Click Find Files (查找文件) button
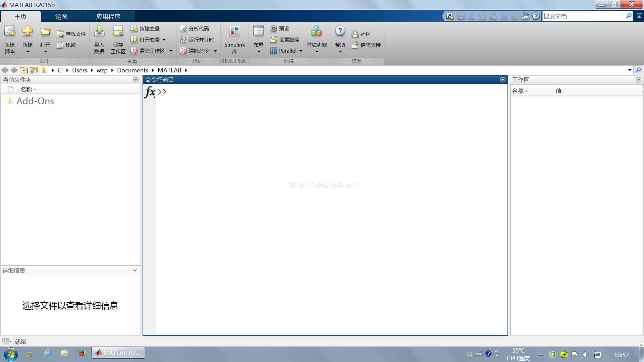The width and height of the screenshot is (644, 362). (71, 34)
